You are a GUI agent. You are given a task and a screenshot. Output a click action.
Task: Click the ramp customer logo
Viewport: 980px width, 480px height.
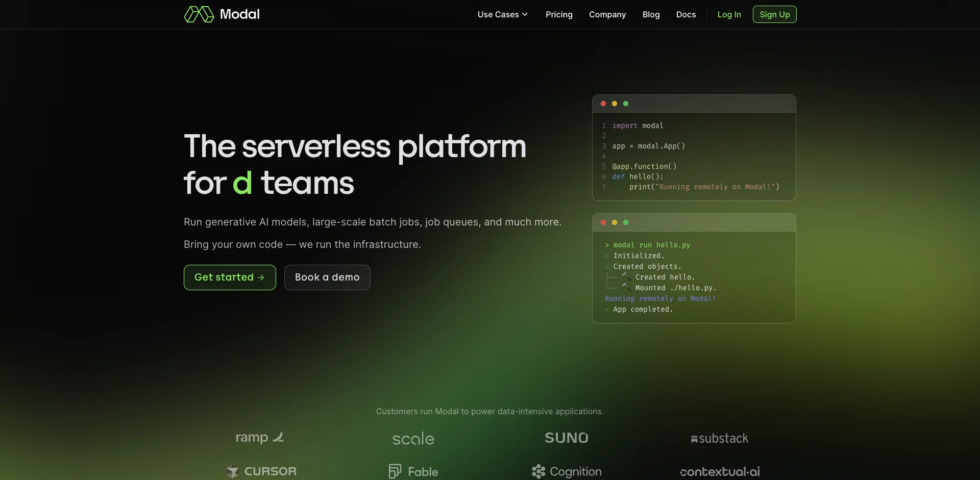point(260,438)
